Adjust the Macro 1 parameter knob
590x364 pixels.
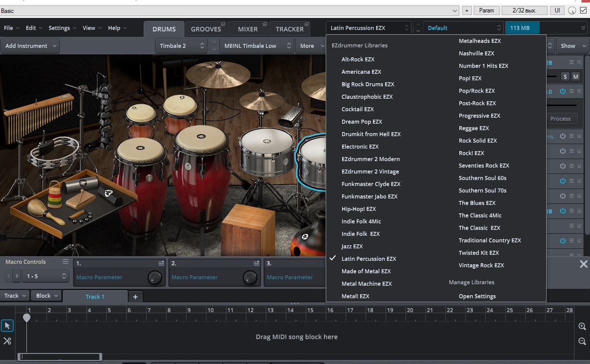coord(155,278)
